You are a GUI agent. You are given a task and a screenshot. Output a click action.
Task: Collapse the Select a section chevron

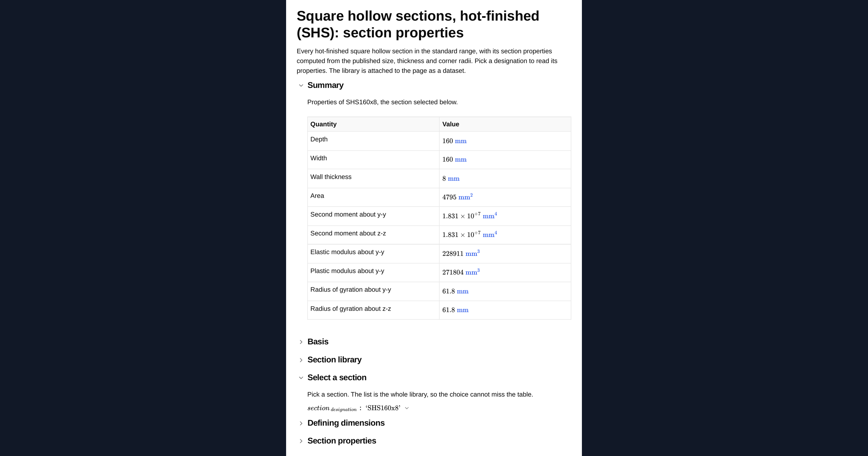click(301, 378)
